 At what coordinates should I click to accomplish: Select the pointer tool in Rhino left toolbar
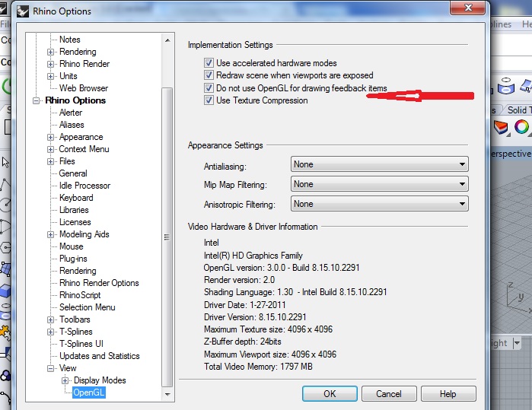click(5, 163)
